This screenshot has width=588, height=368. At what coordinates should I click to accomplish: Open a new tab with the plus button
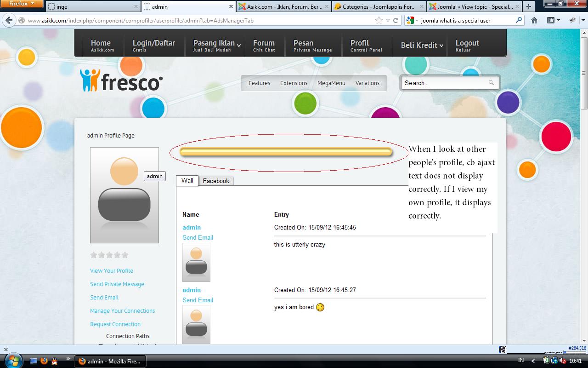coord(529,6)
